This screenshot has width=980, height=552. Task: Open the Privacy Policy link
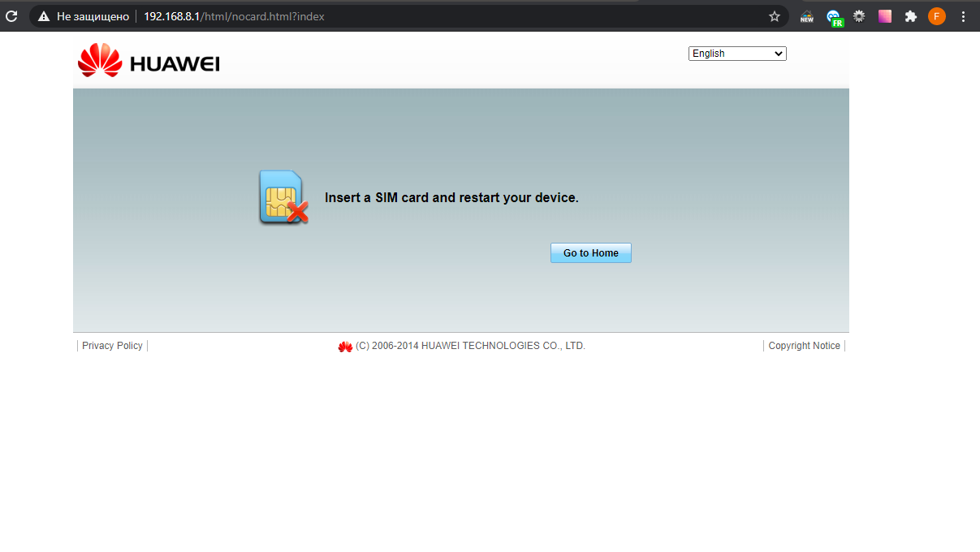(112, 346)
